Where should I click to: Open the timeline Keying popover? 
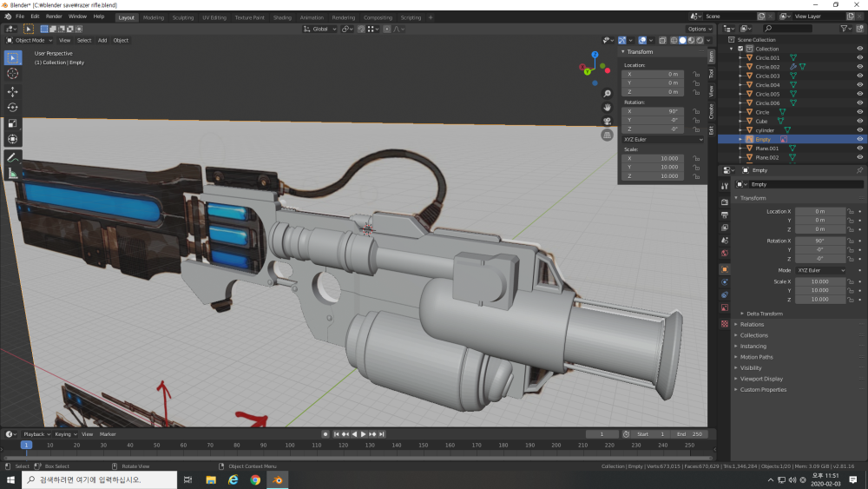[x=65, y=434]
